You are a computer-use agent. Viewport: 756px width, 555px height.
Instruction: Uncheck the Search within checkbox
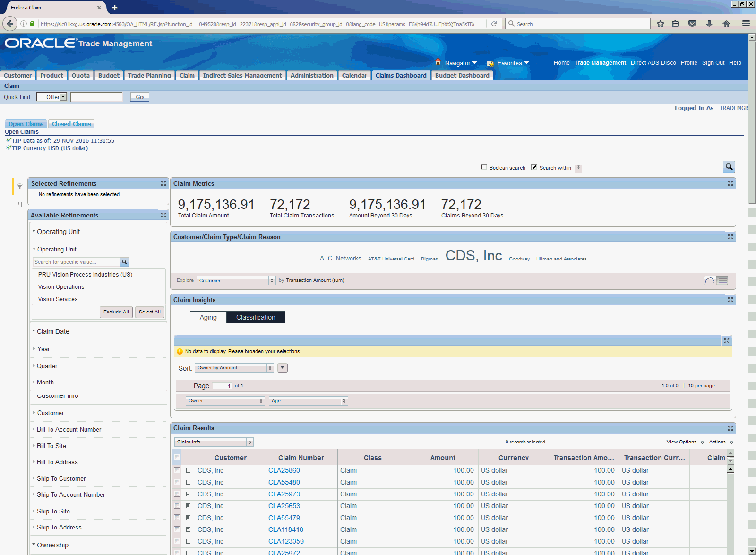point(534,167)
